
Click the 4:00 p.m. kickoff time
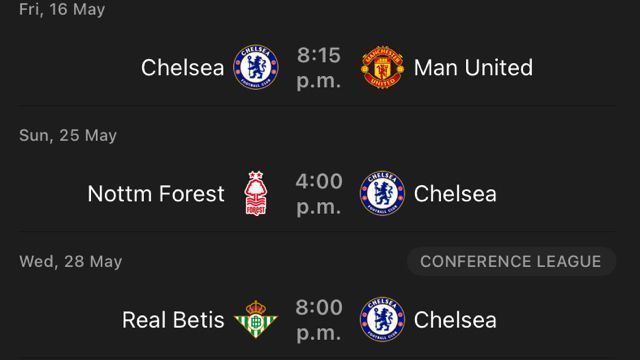click(319, 194)
